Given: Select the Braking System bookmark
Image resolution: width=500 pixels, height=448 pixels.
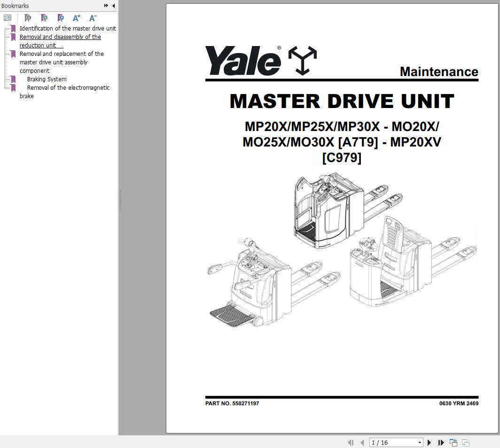Looking at the screenshot, I should [47, 79].
